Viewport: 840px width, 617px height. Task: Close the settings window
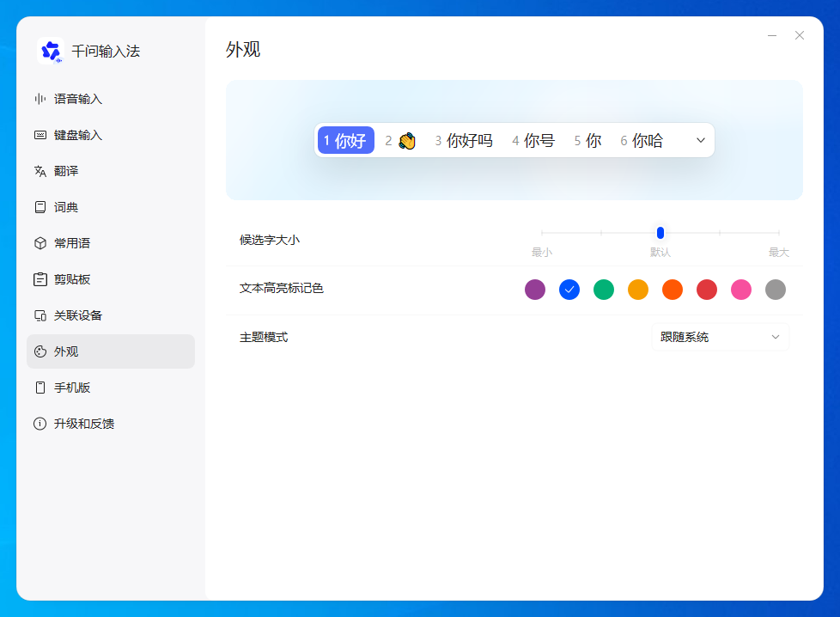click(800, 35)
